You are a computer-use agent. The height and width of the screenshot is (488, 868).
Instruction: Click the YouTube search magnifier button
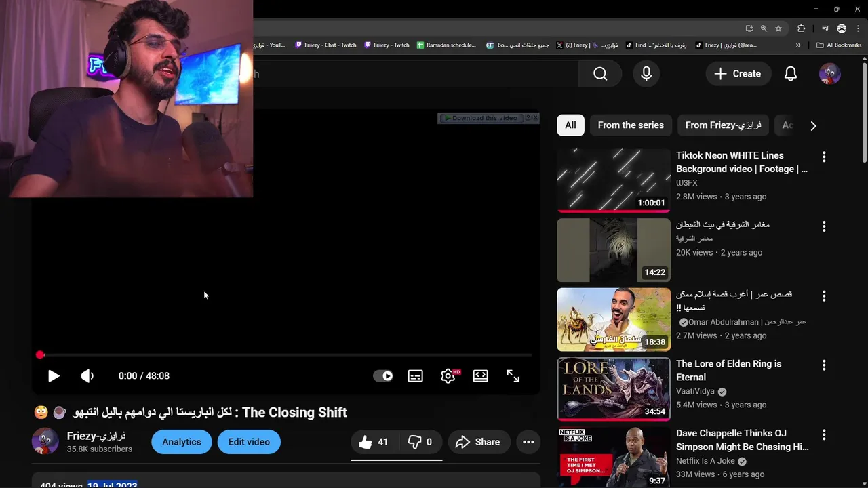click(x=600, y=74)
